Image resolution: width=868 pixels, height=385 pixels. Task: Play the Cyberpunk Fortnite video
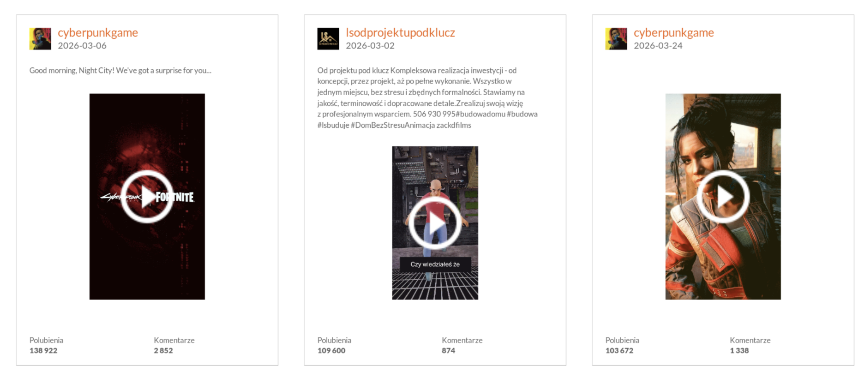pos(147,197)
